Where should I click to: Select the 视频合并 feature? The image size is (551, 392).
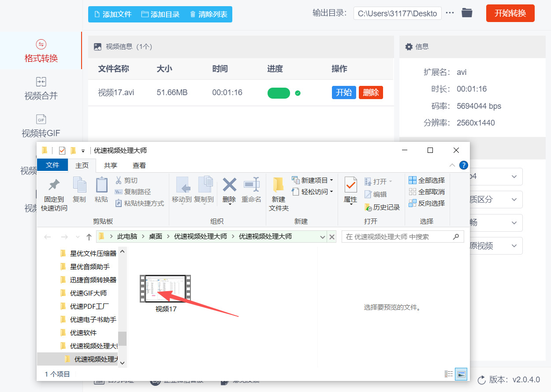tap(41, 88)
